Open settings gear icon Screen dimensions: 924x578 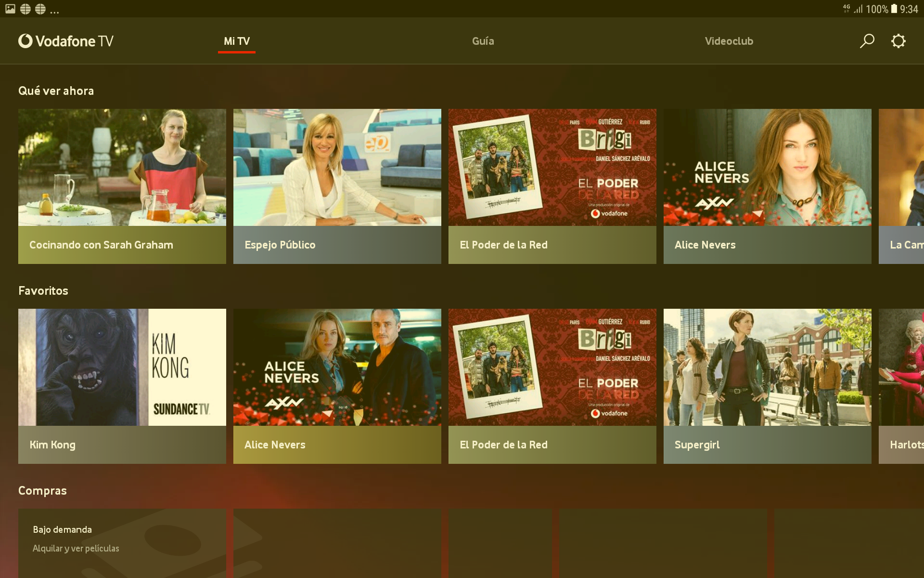point(898,41)
